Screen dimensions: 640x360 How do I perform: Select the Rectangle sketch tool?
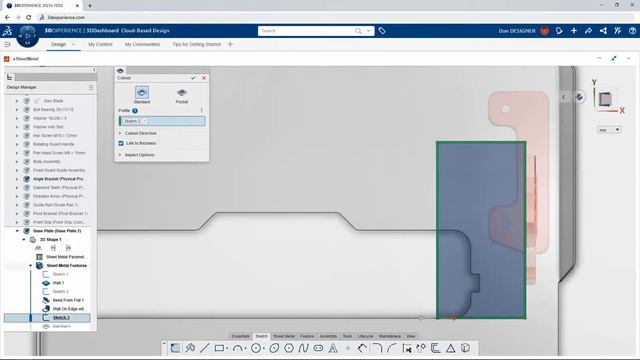219,348
